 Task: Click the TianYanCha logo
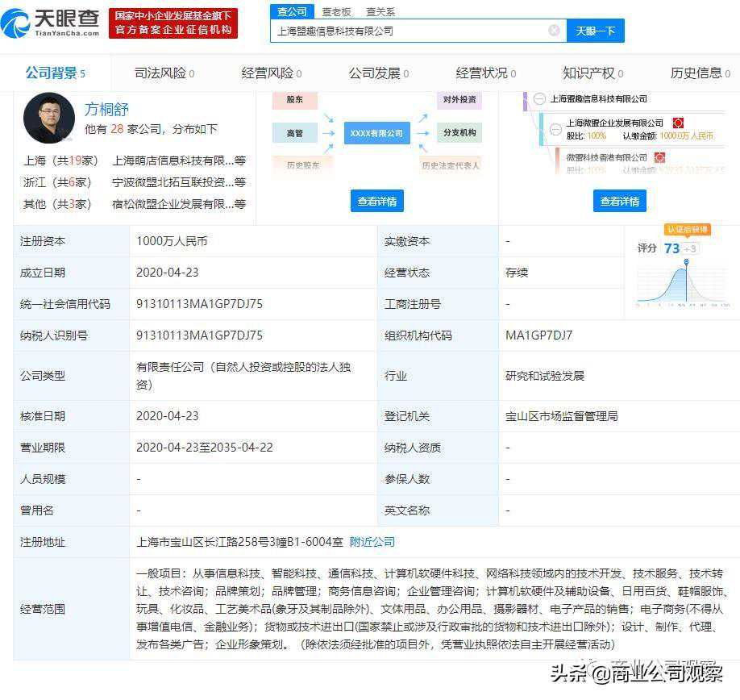coord(50,23)
